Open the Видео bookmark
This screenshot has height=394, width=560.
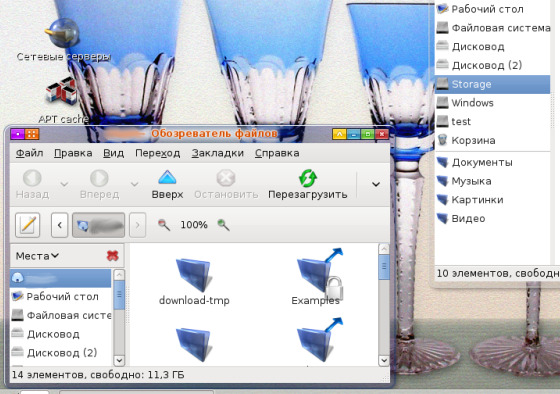492,219
